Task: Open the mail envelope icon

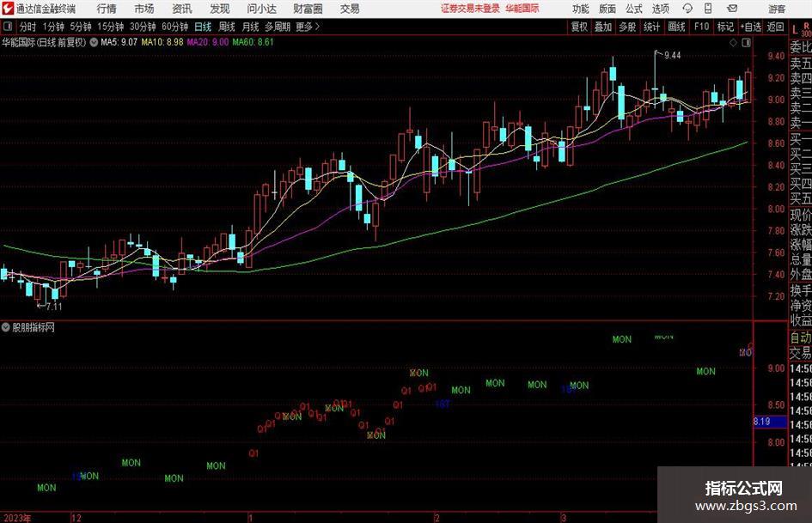Action: (x=732, y=9)
